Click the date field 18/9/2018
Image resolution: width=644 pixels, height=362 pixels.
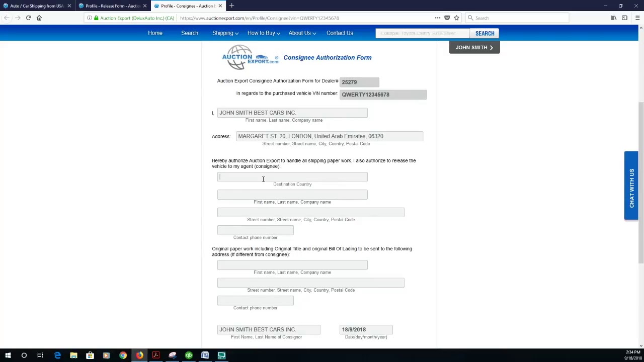[366, 330]
